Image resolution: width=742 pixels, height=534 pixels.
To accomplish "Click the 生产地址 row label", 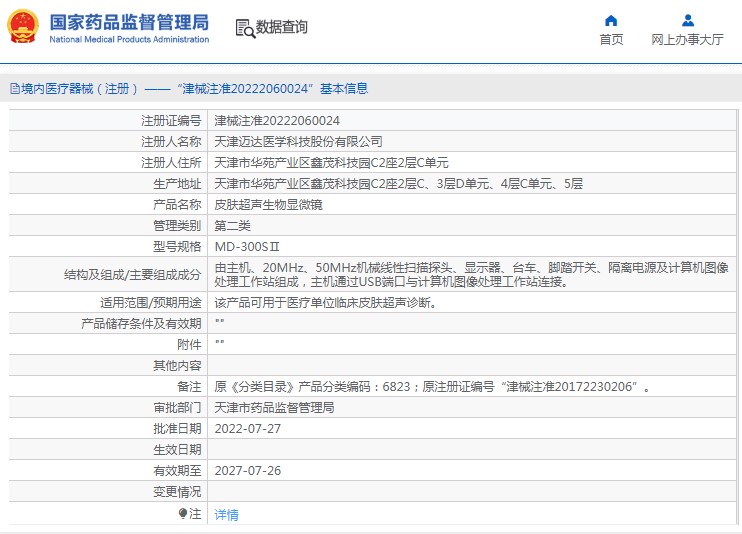I will pyautogui.click(x=177, y=184).
